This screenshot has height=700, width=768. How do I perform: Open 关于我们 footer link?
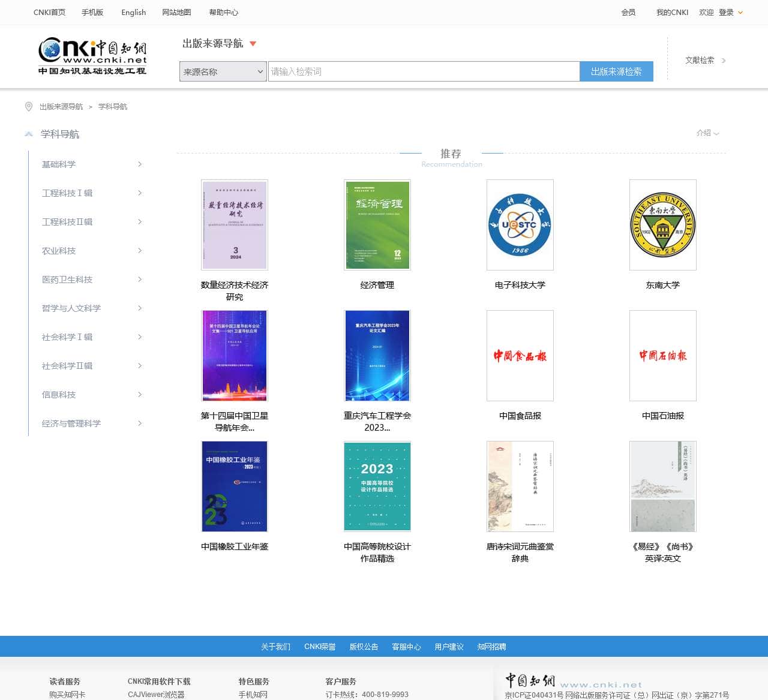(275, 647)
